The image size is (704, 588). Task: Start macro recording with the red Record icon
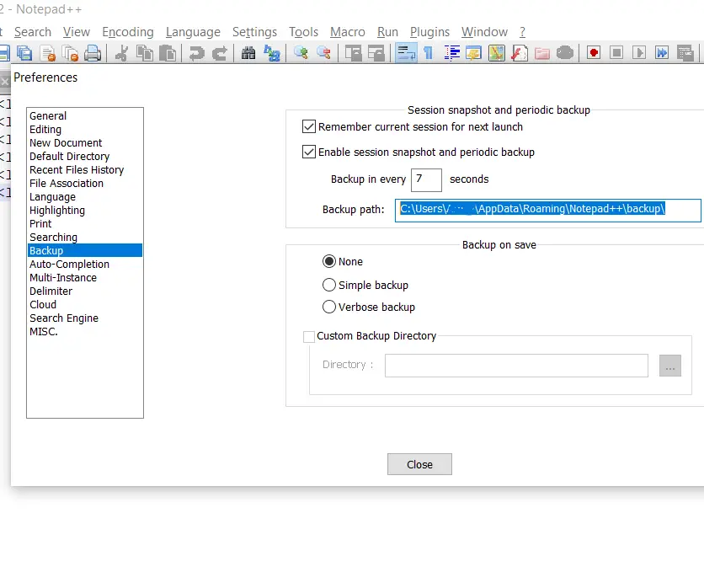(594, 53)
